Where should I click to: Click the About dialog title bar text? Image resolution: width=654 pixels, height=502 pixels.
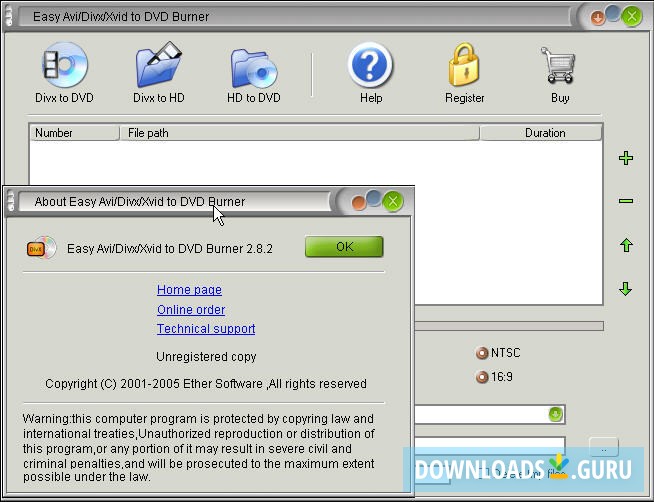coord(140,201)
